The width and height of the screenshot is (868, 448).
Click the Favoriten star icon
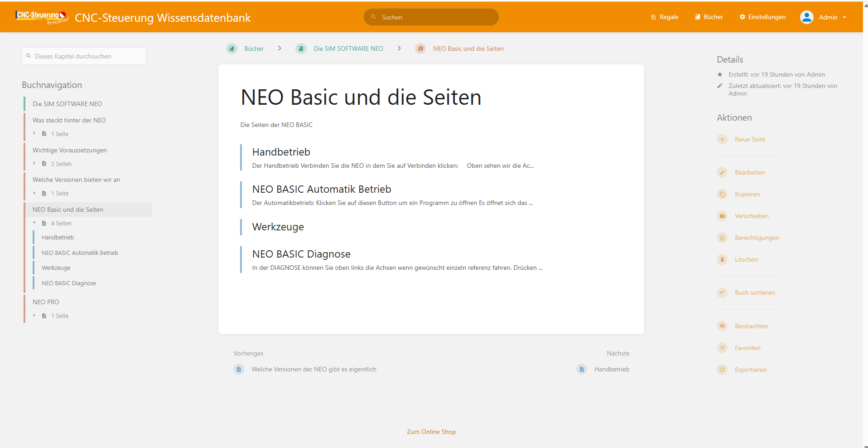tap(722, 348)
